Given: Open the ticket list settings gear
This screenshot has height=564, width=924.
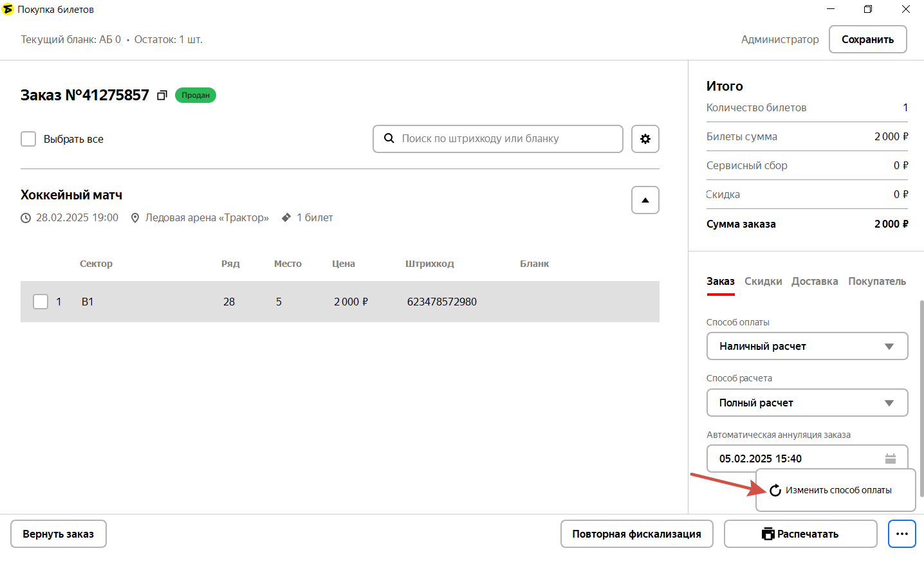Looking at the screenshot, I should coord(645,139).
